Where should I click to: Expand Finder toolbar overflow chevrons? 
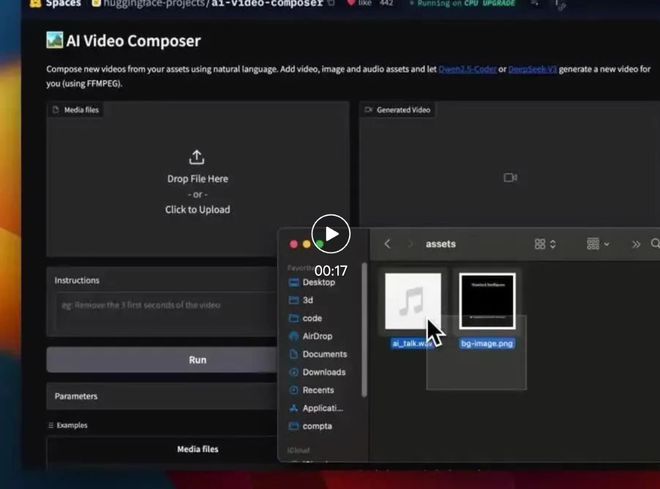click(635, 243)
